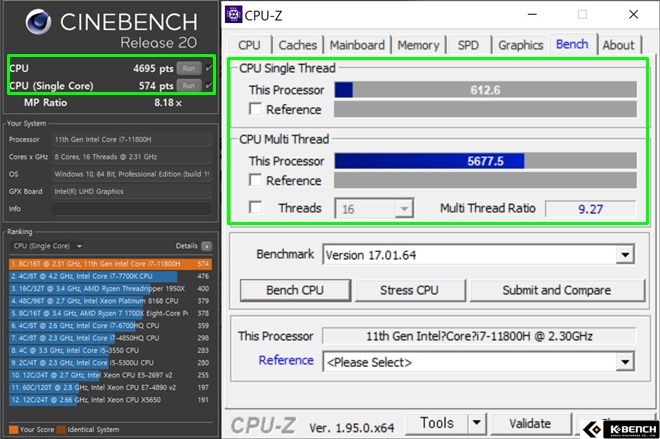Image resolution: width=660 pixels, height=439 pixels.
Task: Click the single thread Reference bar
Action: 485,109
